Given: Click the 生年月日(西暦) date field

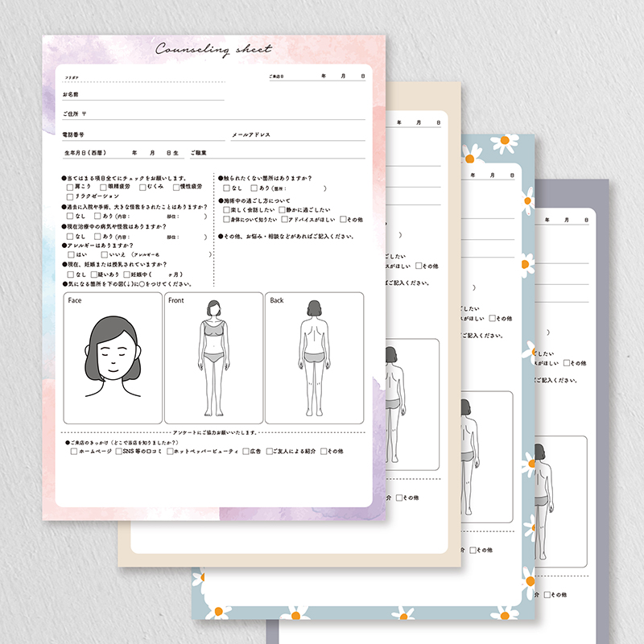Looking at the screenshot, I should coord(122,153).
